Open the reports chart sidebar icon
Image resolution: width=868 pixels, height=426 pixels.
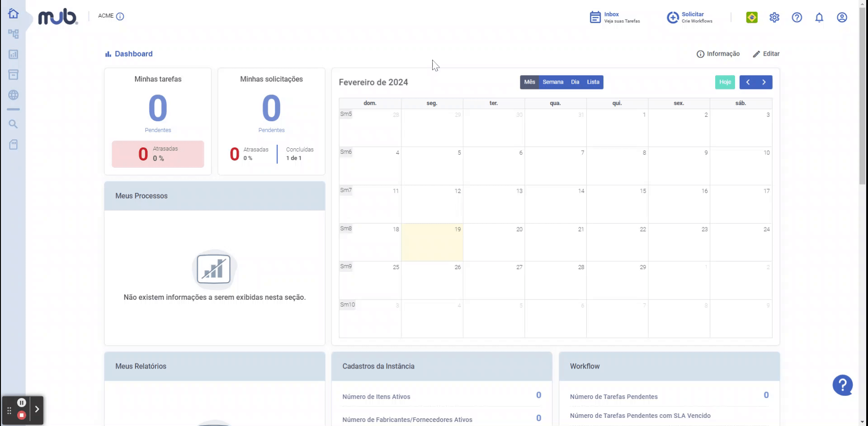point(13,54)
